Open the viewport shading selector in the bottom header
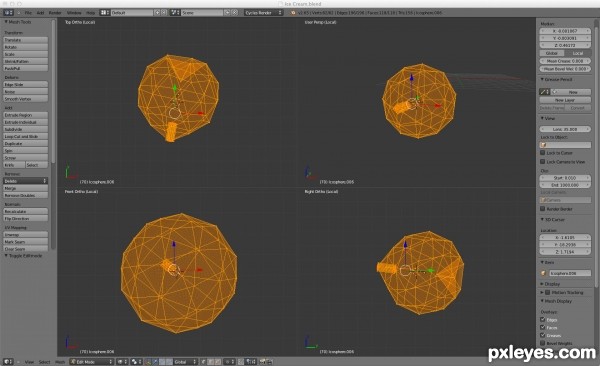 tap(122, 361)
